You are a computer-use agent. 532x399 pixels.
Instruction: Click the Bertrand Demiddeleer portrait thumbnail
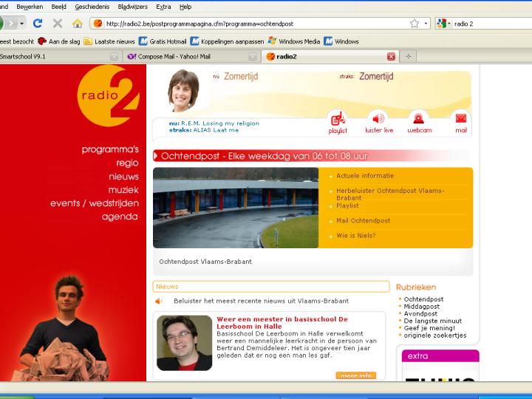tap(184, 343)
